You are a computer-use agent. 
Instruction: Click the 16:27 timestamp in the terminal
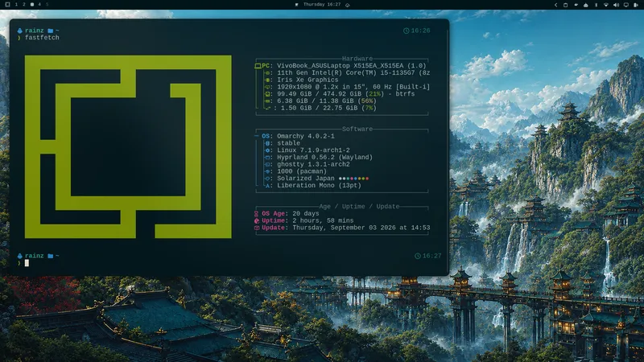432,256
